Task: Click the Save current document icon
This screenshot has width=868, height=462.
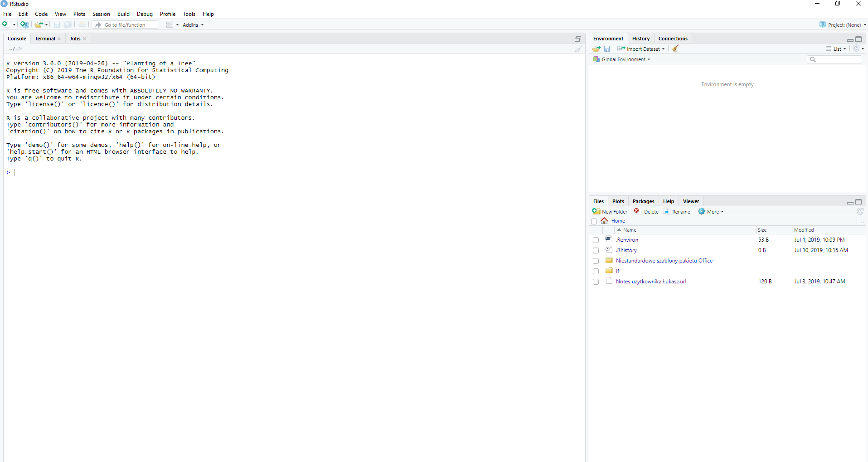Action: click(57, 24)
